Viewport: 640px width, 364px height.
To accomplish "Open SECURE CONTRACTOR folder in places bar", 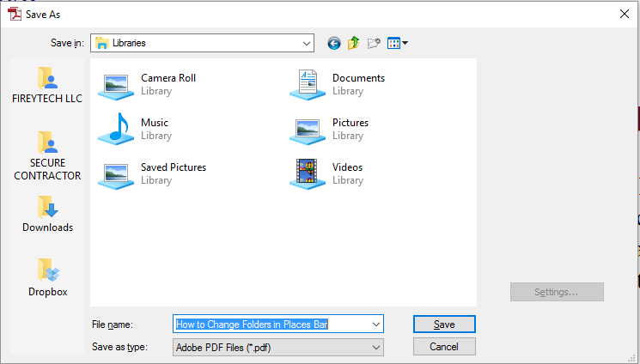I will pos(47,155).
